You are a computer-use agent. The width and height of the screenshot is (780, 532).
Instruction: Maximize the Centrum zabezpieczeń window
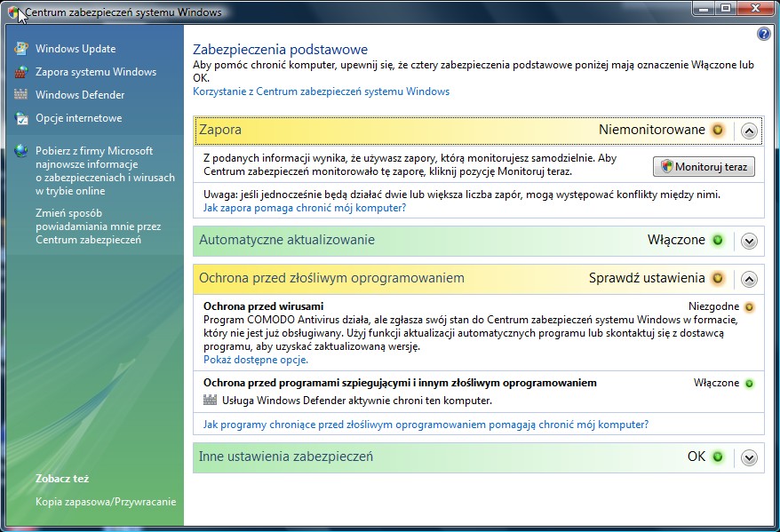point(726,8)
